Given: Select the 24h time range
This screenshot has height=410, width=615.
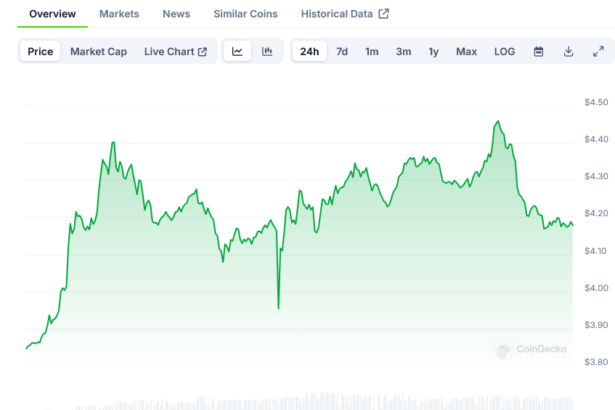Looking at the screenshot, I should [310, 51].
